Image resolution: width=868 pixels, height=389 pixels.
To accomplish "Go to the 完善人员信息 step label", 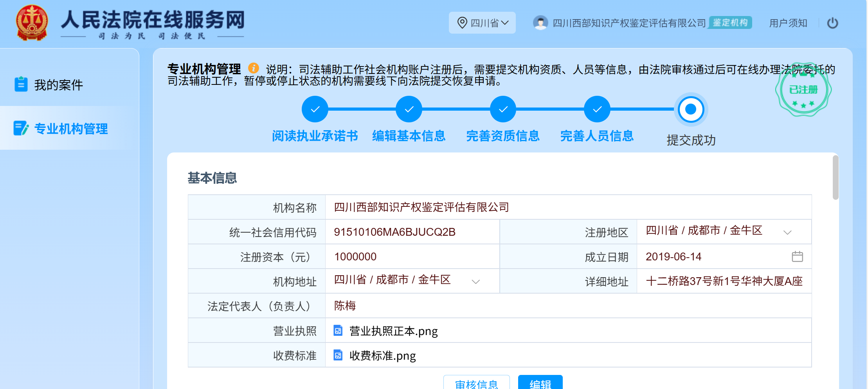I will pos(597,136).
